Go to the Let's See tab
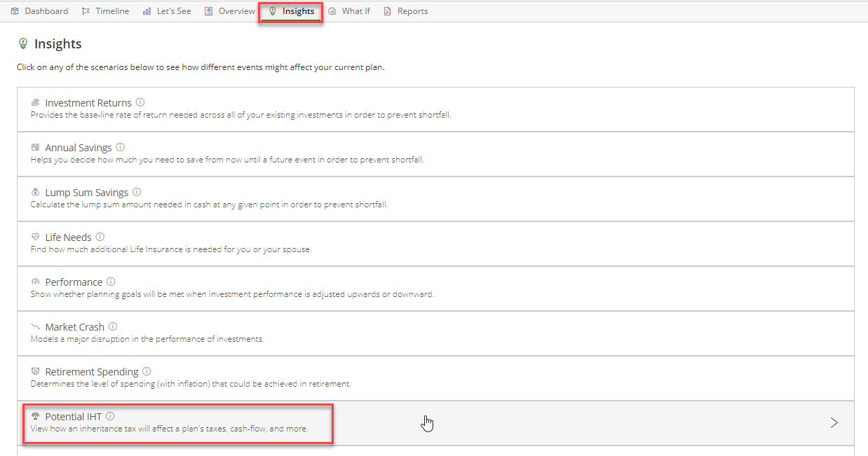This screenshot has height=456, width=868. tap(167, 11)
